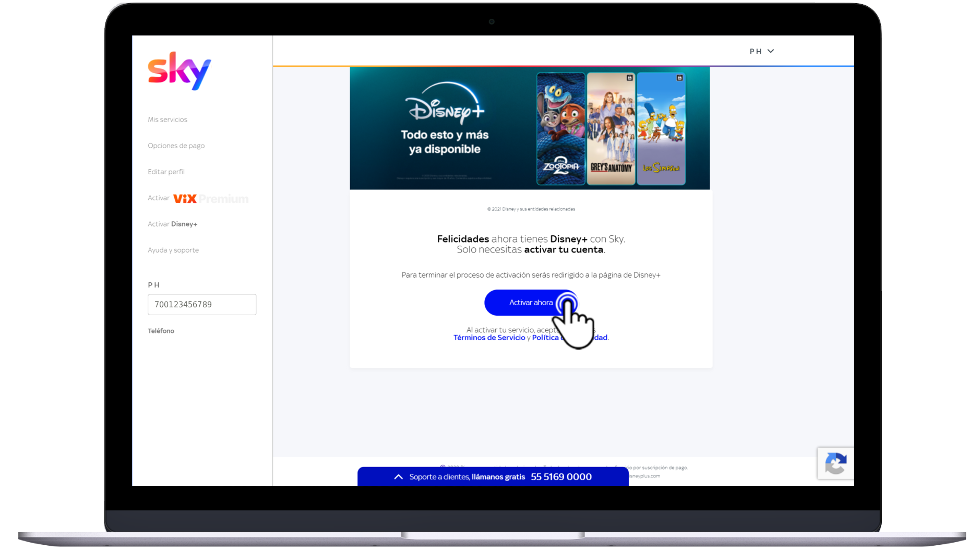This screenshot has width=980, height=551.
Task: Open Términos de Servicio link
Action: (489, 338)
